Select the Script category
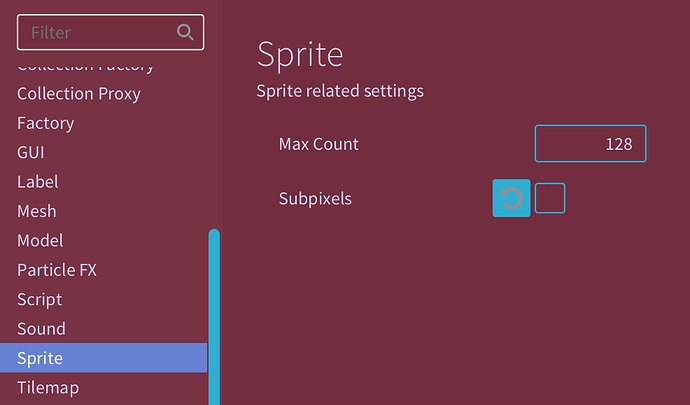 (40, 299)
